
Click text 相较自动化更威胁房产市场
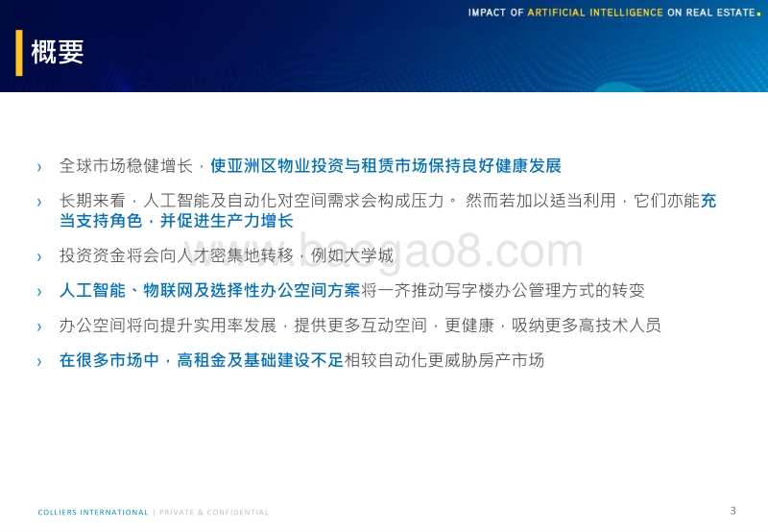click(x=444, y=360)
